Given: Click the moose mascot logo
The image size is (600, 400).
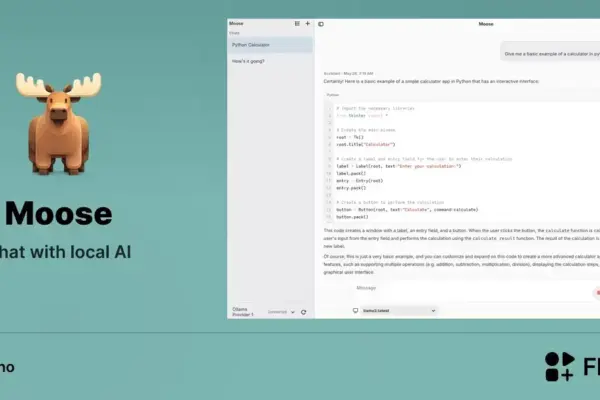Looking at the screenshot, I should (x=59, y=123).
